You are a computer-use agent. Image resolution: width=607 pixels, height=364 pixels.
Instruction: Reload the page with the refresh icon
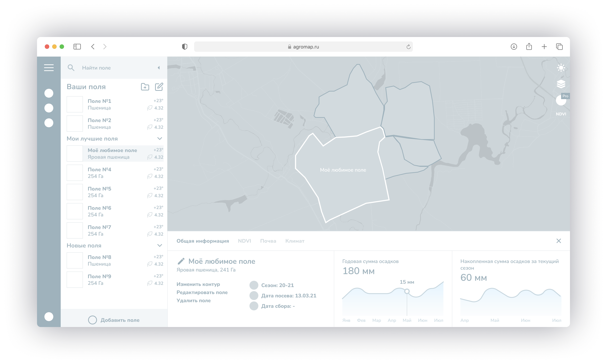point(408,47)
